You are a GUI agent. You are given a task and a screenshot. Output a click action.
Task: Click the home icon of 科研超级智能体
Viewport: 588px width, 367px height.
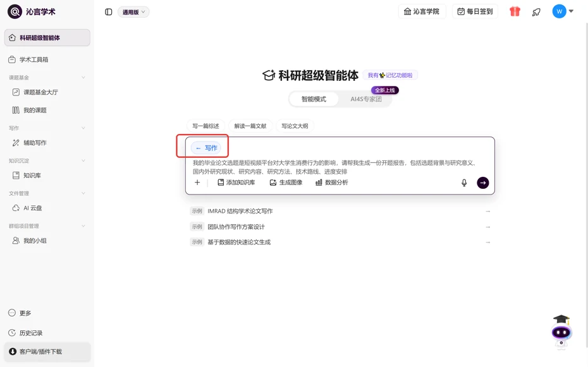12,37
